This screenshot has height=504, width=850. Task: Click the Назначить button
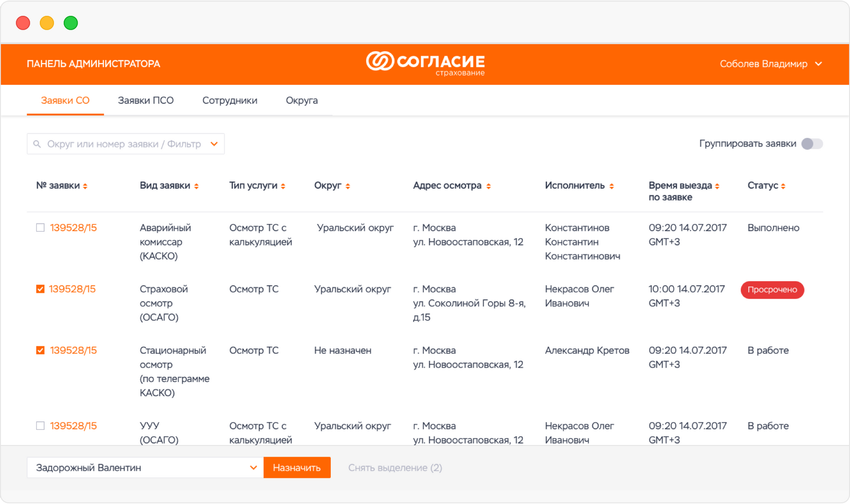(297, 468)
